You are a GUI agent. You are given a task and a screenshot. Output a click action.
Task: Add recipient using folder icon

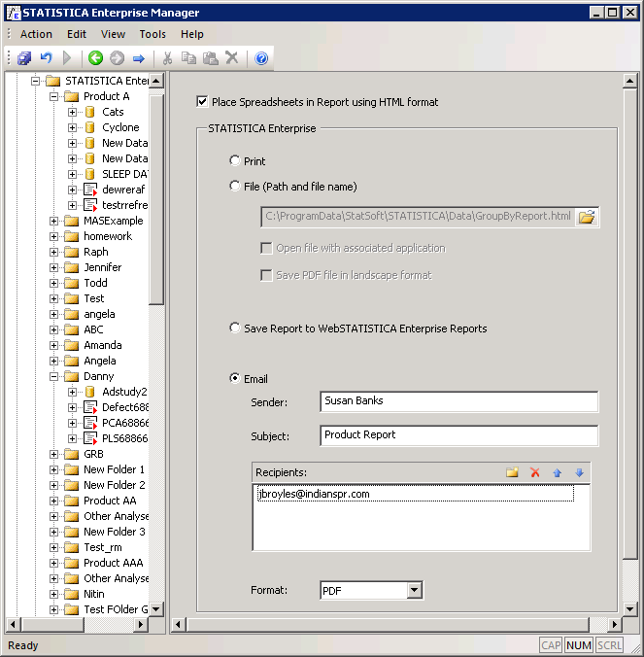point(512,472)
